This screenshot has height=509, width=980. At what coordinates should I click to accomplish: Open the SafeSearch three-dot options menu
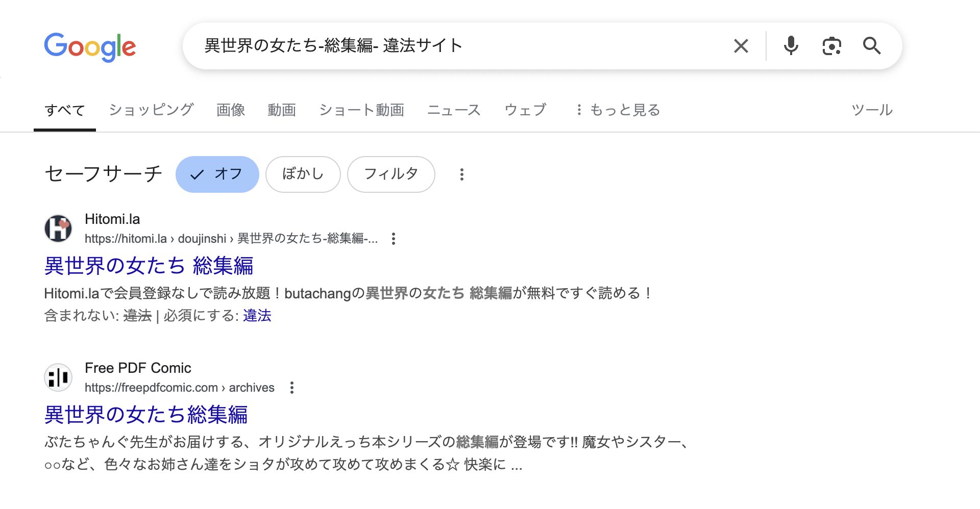(x=461, y=174)
